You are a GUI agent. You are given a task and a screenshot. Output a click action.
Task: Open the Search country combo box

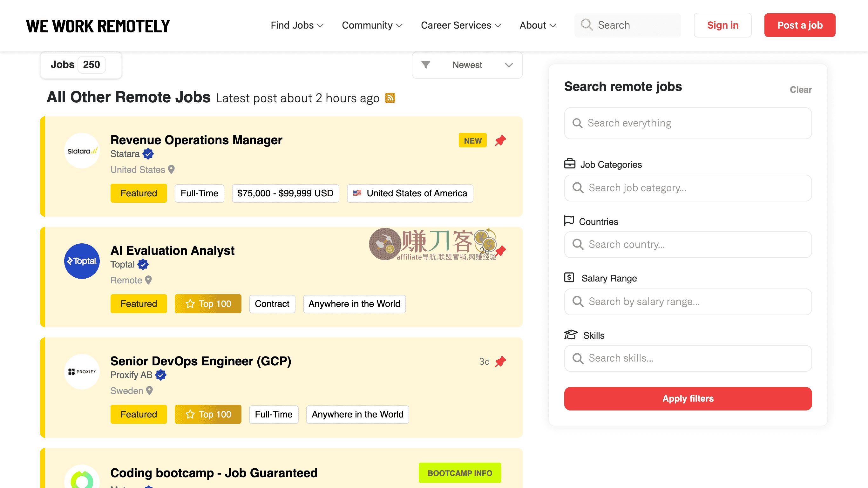688,244
